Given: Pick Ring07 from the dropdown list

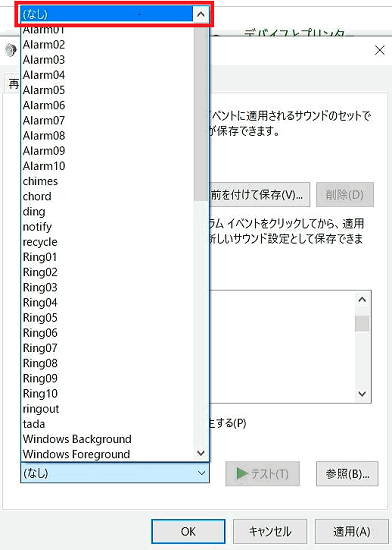Looking at the screenshot, I should coord(107,348).
